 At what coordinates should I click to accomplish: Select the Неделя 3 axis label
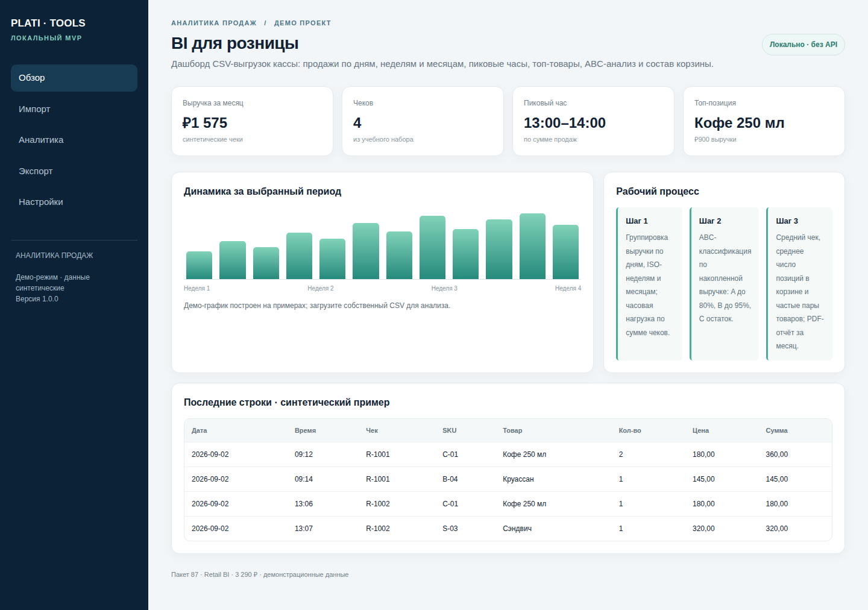[444, 288]
